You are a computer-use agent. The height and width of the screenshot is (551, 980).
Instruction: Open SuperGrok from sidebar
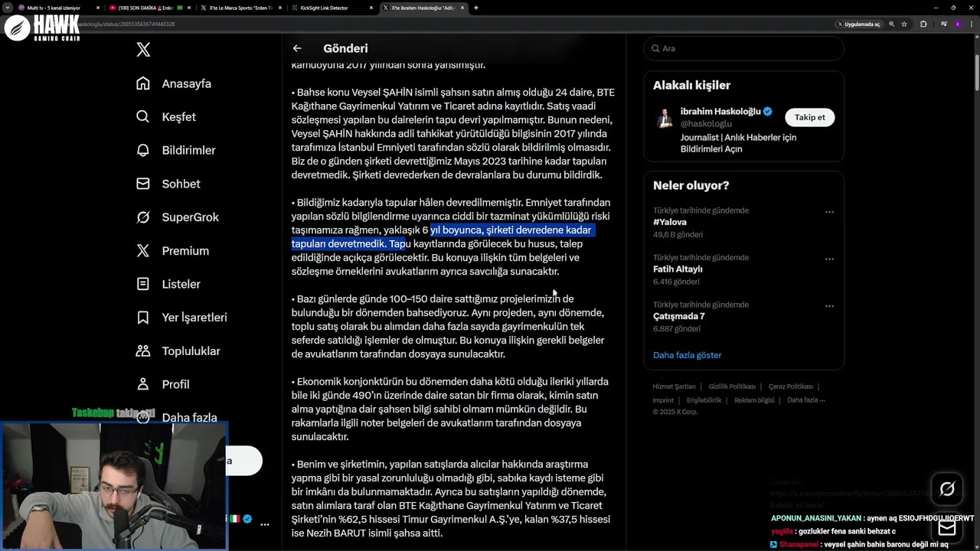pyautogui.click(x=177, y=217)
